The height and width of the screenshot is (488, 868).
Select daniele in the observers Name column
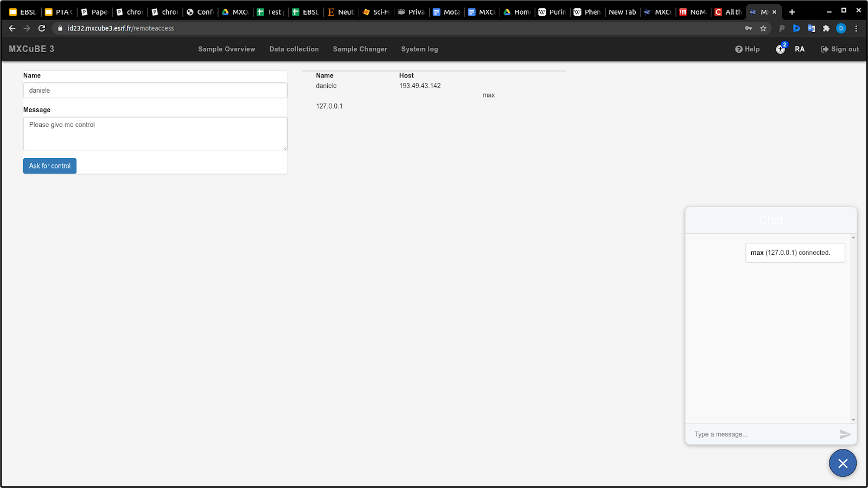click(x=327, y=86)
